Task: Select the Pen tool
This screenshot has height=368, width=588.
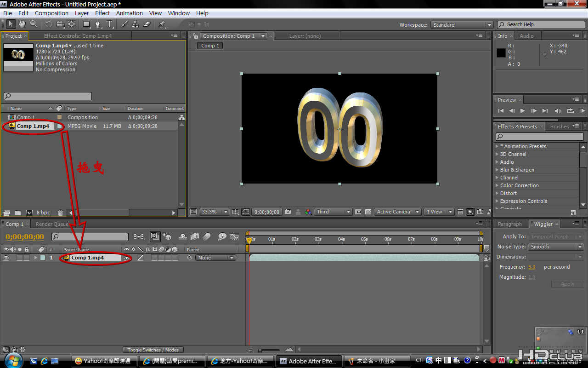Action: [98, 24]
